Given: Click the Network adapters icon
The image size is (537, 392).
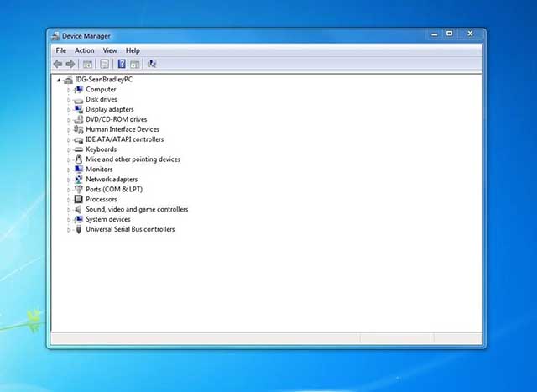Looking at the screenshot, I should pos(78,179).
